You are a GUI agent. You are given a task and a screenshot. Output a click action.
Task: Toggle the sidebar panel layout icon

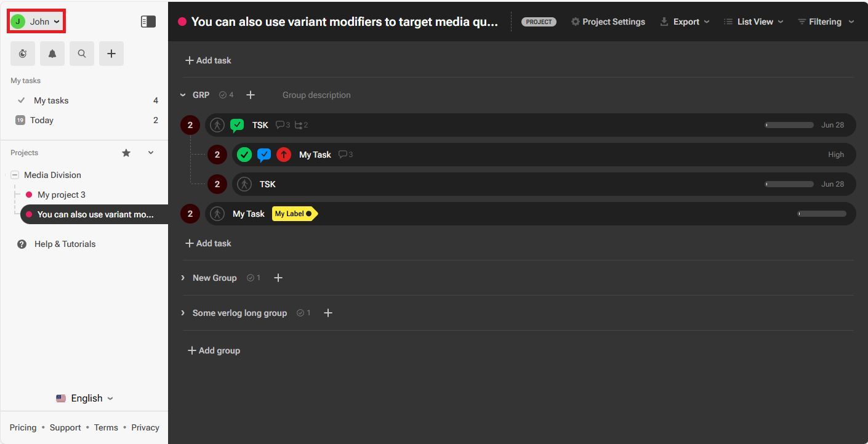point(148,22)
